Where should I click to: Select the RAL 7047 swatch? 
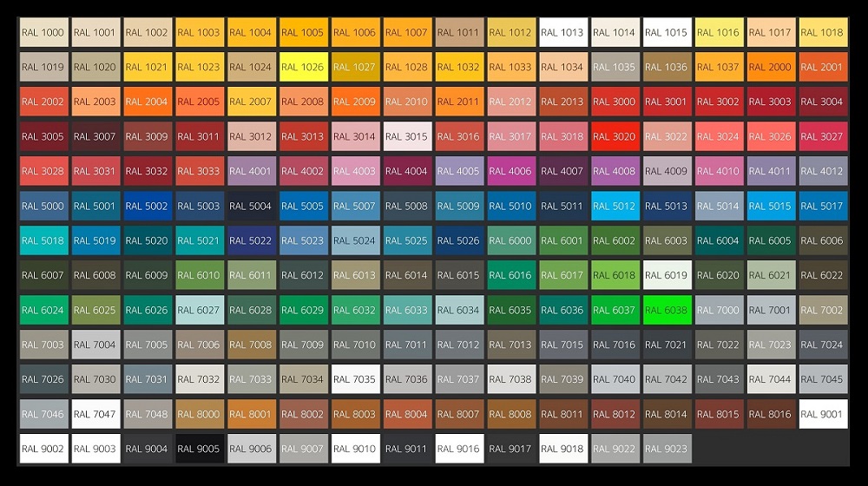(x=95, y=414)
